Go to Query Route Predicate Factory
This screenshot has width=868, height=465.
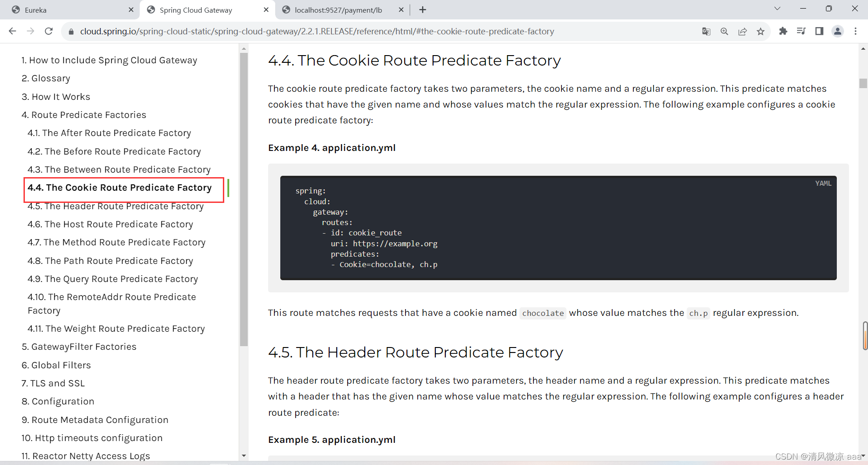[113, 279]
